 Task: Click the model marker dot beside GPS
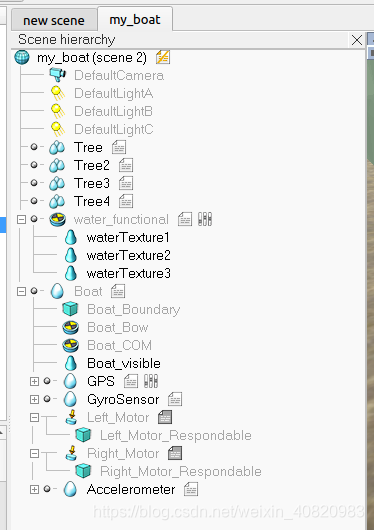coord(47,381)
